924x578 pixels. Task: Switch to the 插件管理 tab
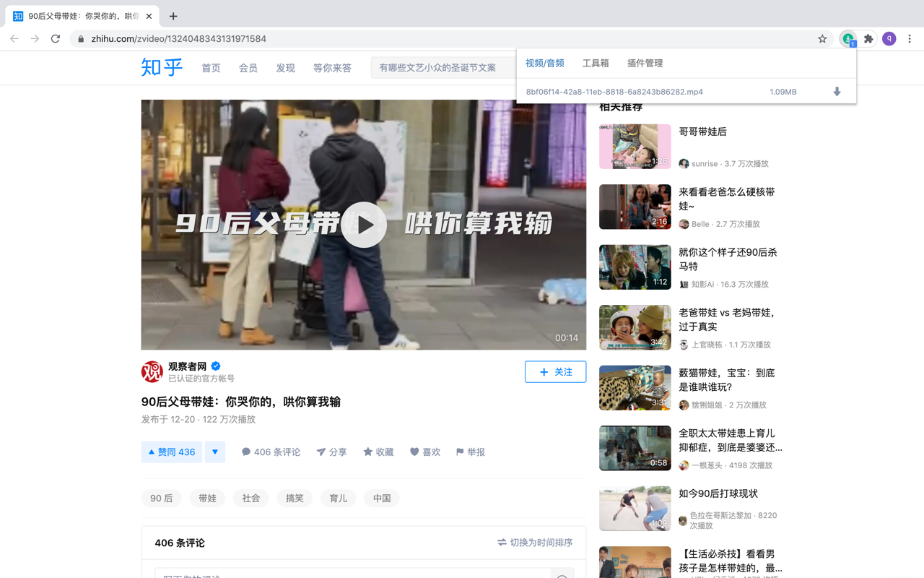645,63
